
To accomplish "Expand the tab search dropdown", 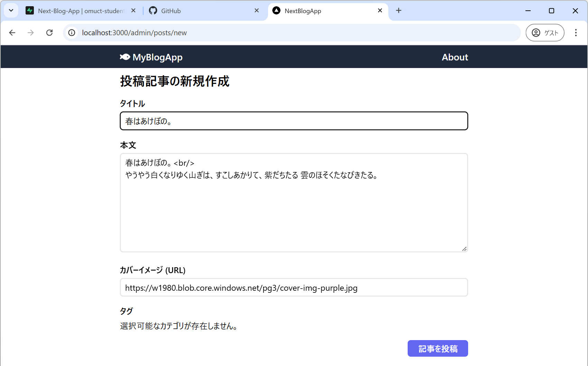I will point(11,11).
